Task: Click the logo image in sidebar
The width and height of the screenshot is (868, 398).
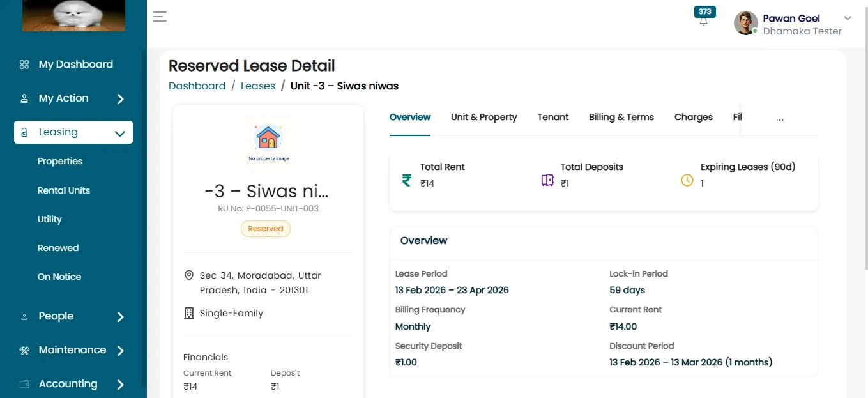Action: click(73, 15)
